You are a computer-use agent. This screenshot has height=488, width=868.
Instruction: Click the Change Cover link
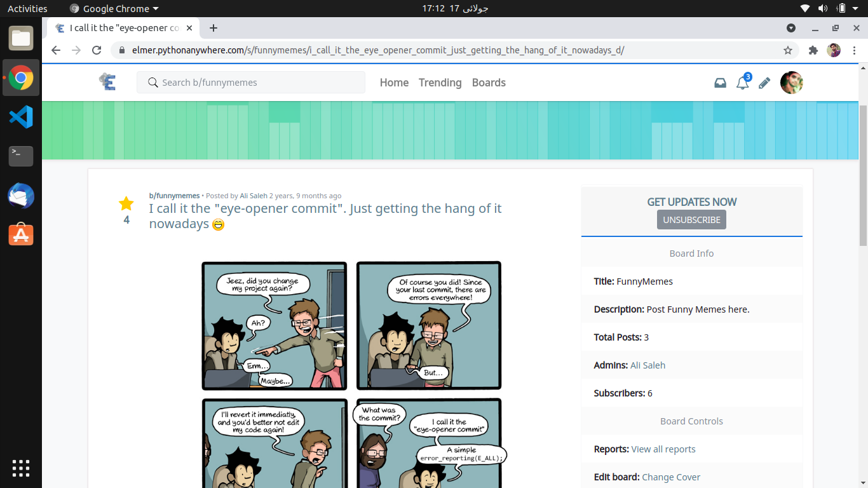tap(671, 477)
